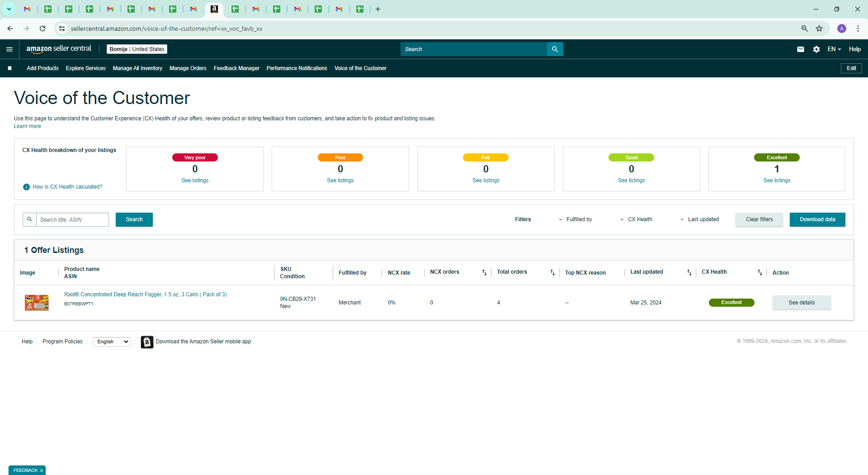Click the CX Health info icon
The image size is (868, 475).
26,187
